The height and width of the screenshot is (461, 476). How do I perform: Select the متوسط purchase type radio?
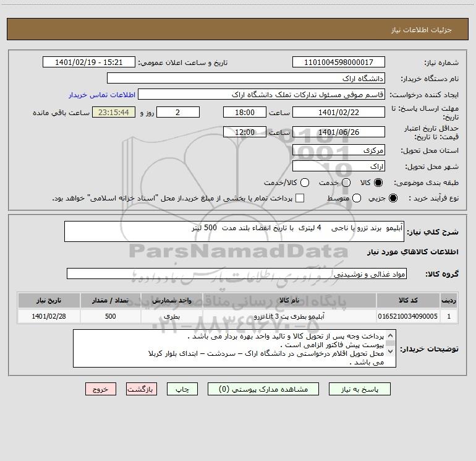(x=357, y=198)
